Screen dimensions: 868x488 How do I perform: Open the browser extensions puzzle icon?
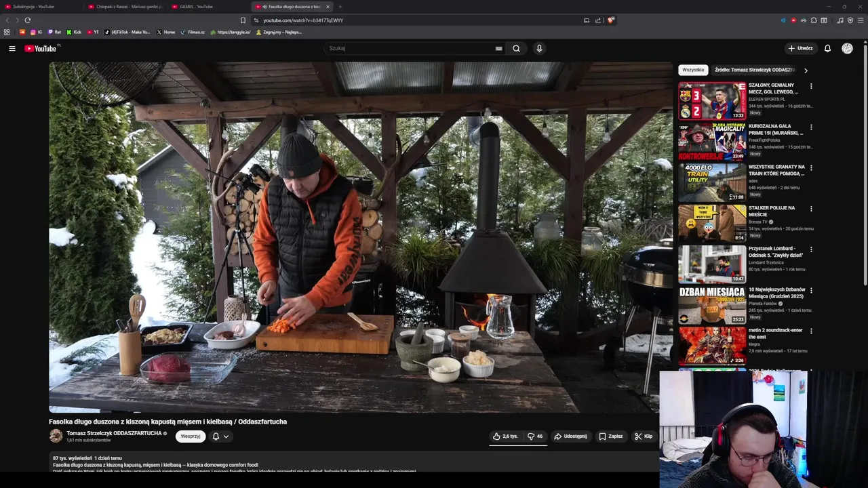814,20
